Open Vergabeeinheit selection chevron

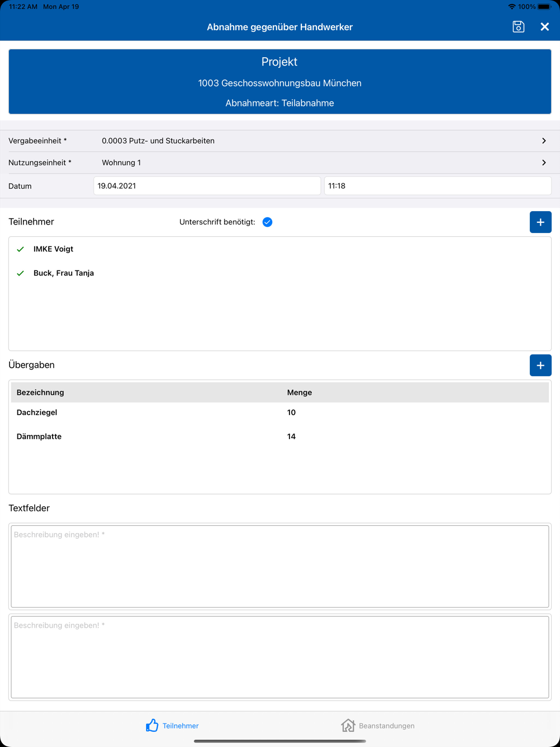pyautogui.click(x=544, y=141)
